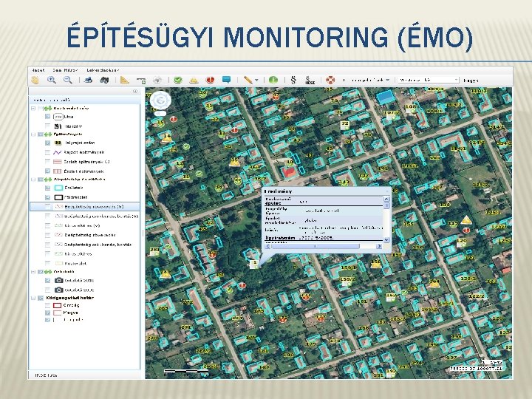Click the grey globe toolbar icon
The width and height of the screenshot is (532, 399).
(157, 80)
